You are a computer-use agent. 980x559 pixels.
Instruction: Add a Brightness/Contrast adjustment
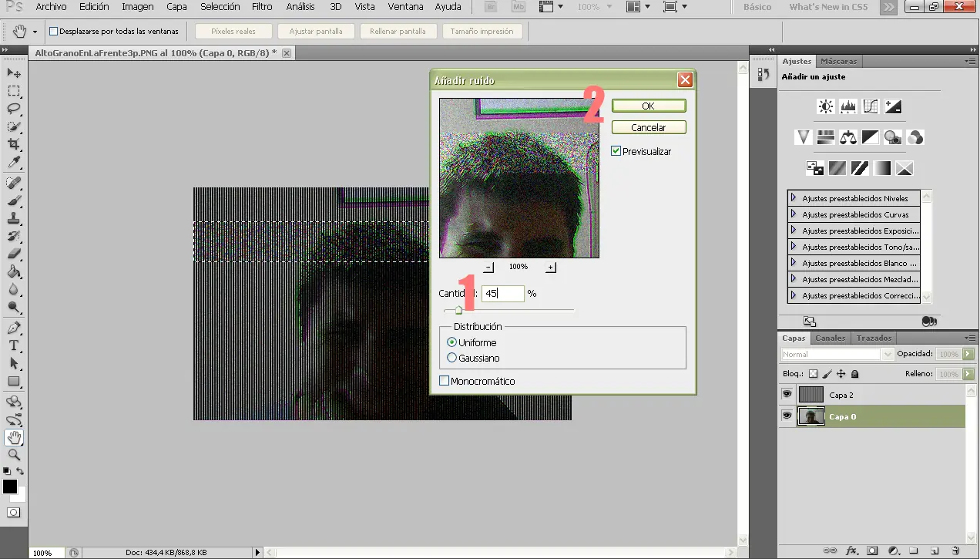tap(826, 106)
